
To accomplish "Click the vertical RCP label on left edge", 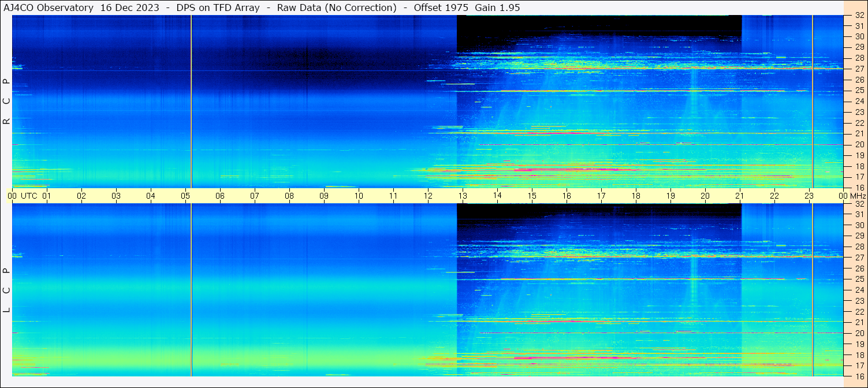I will coord(7,101).
